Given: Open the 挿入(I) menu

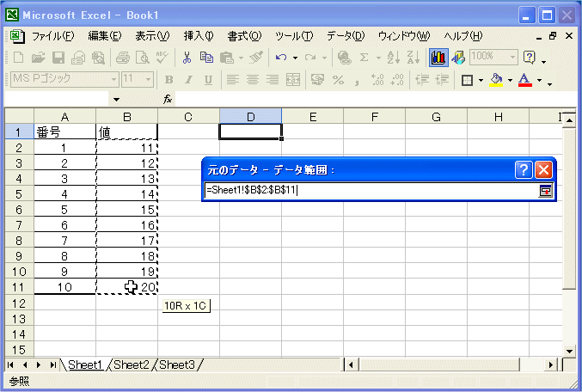Looking at the screenshot, I should pyautogui.click(x=199, y=36).
